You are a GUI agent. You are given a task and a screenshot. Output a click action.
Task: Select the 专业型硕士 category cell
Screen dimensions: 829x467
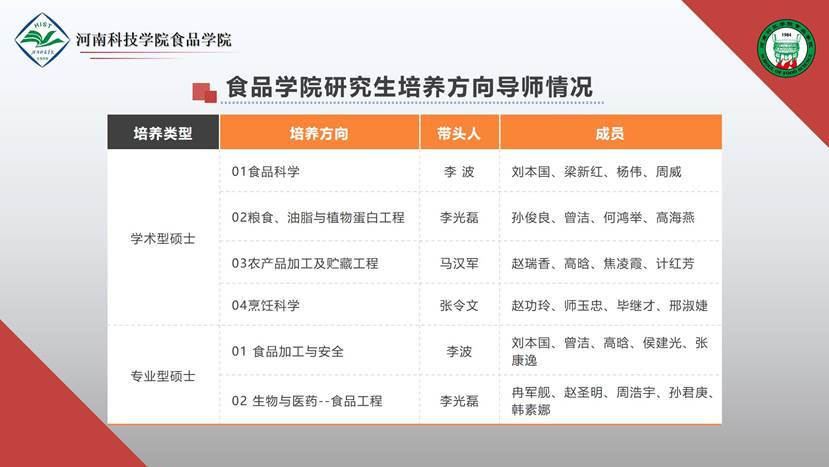pos(163,376)
